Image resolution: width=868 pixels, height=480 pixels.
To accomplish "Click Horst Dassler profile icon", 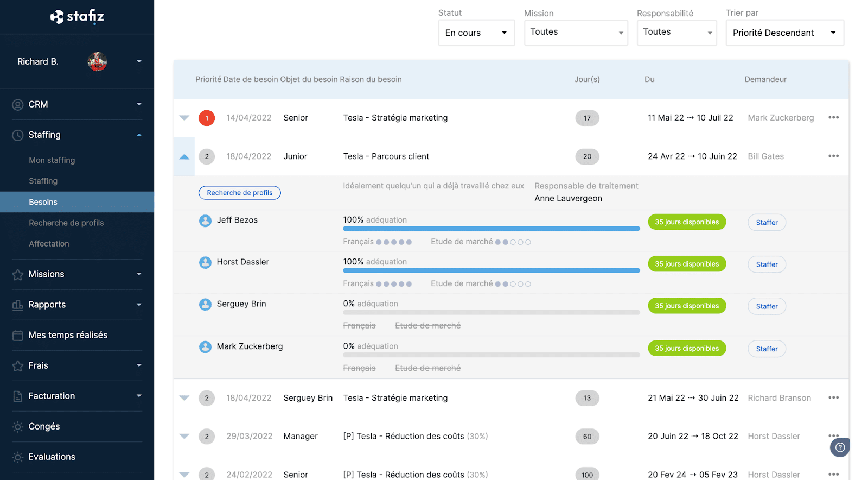I will click(x=205, y=262).
